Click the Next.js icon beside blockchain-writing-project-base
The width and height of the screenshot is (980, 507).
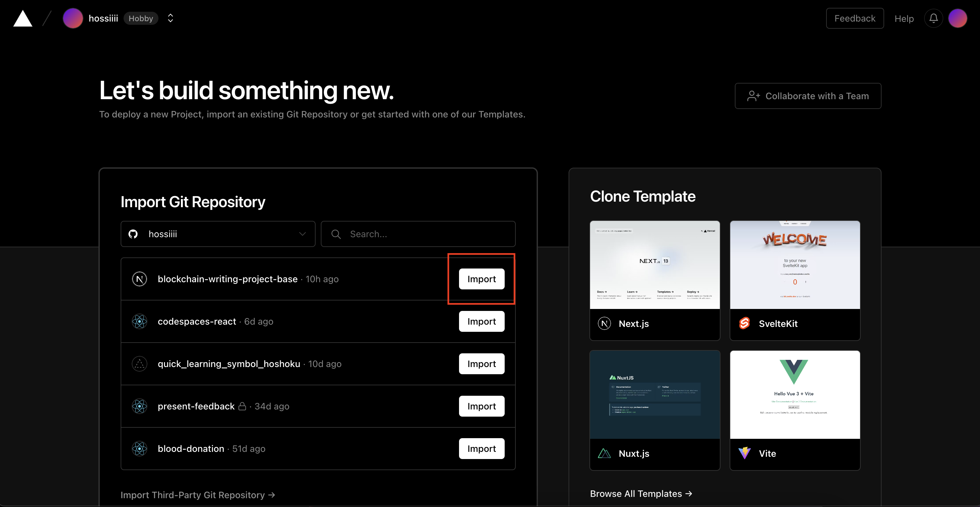(140, 279)
